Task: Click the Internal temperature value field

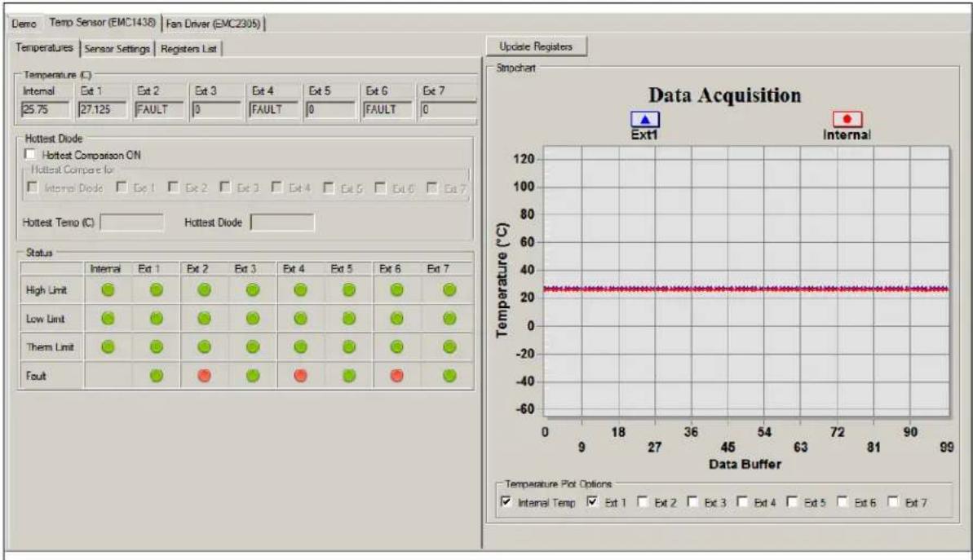Action: (46, 110)
